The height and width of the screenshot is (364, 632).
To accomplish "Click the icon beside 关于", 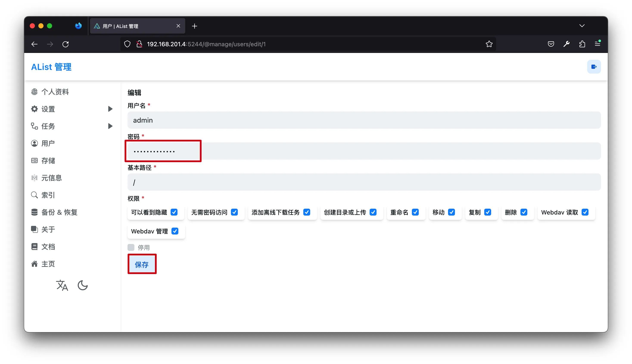I will point(34,230).
